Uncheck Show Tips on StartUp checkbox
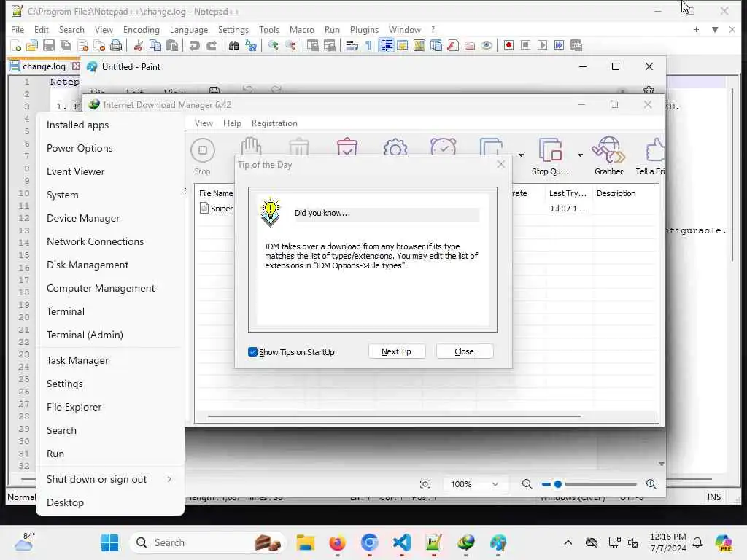Screen dimensions: 747x560 click(x=253, y=352)
